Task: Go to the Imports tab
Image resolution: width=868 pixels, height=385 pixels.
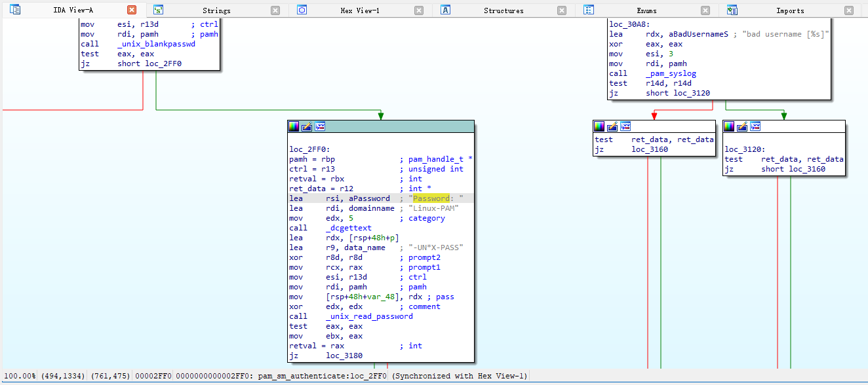Action: (x=790, y=10)
